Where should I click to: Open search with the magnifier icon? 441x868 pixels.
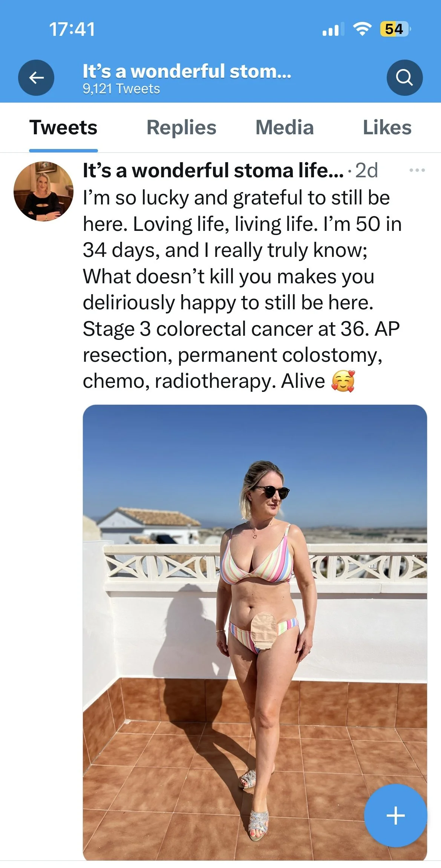tap(404, 78)
